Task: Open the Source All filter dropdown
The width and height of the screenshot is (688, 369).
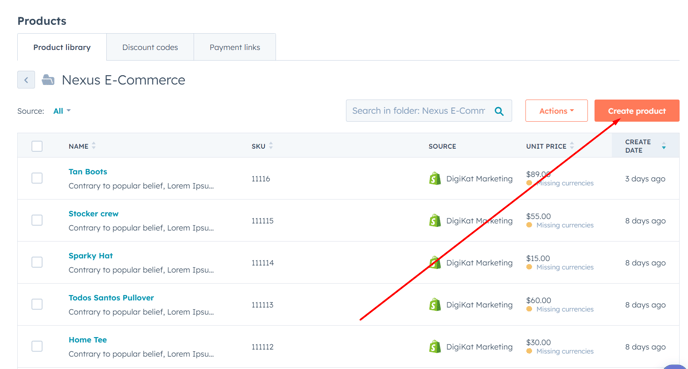Action: point(62,111)
